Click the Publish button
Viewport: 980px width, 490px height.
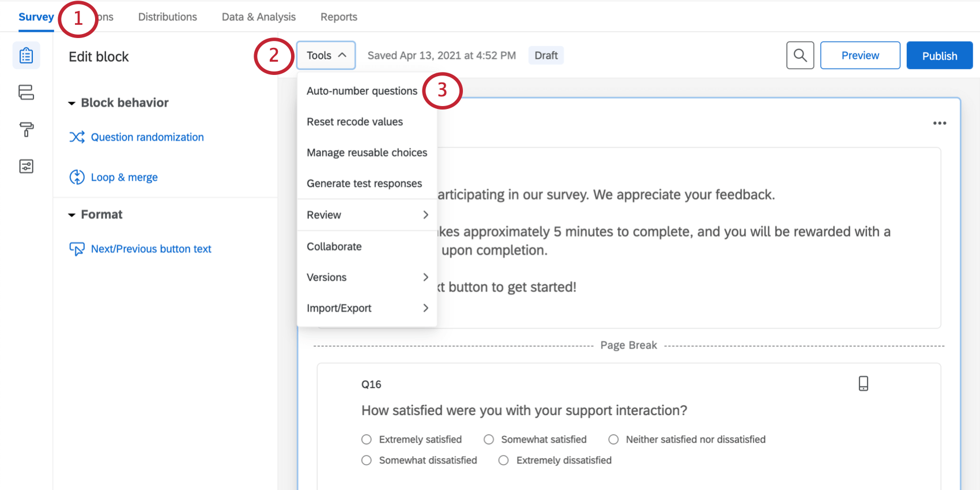tap(939, 55)
